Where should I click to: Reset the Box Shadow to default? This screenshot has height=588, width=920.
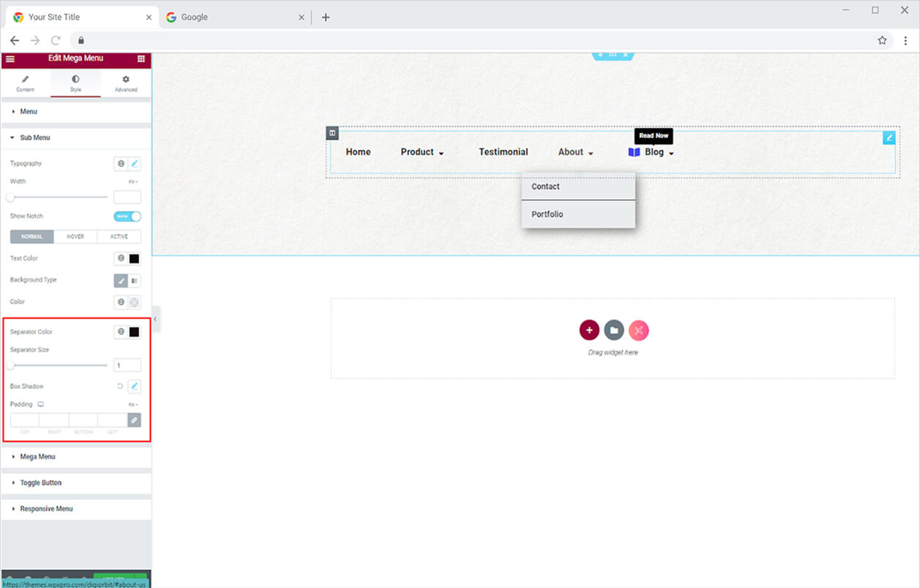click(x=120, y=386)
